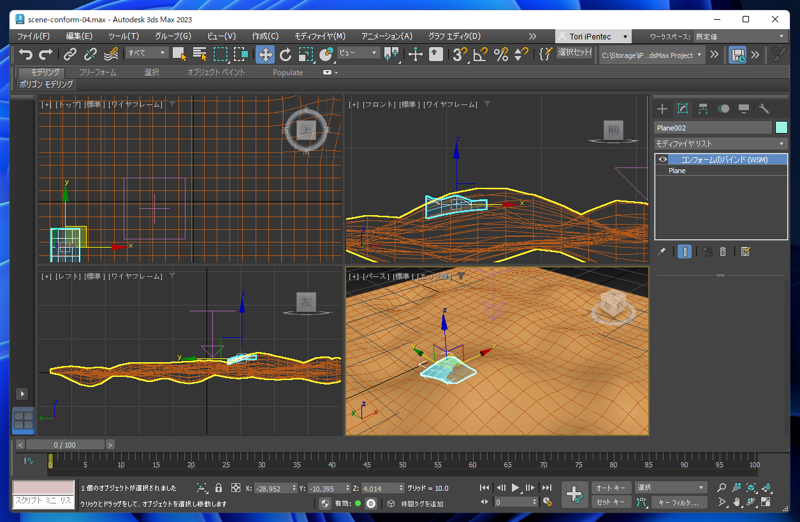This screenshot has width=800, height=522.
Task: Toggle the オート キー button
Action: tap(611, 488)
